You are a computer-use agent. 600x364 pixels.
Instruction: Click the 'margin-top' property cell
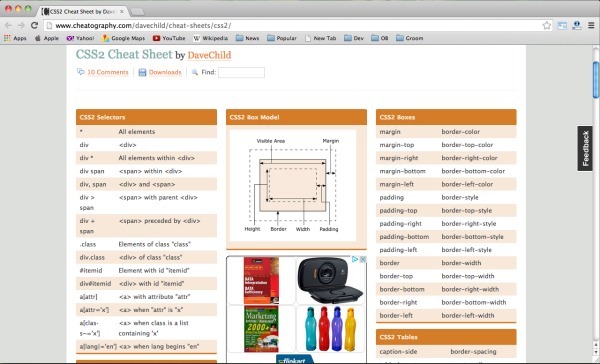tap(396, 145)
